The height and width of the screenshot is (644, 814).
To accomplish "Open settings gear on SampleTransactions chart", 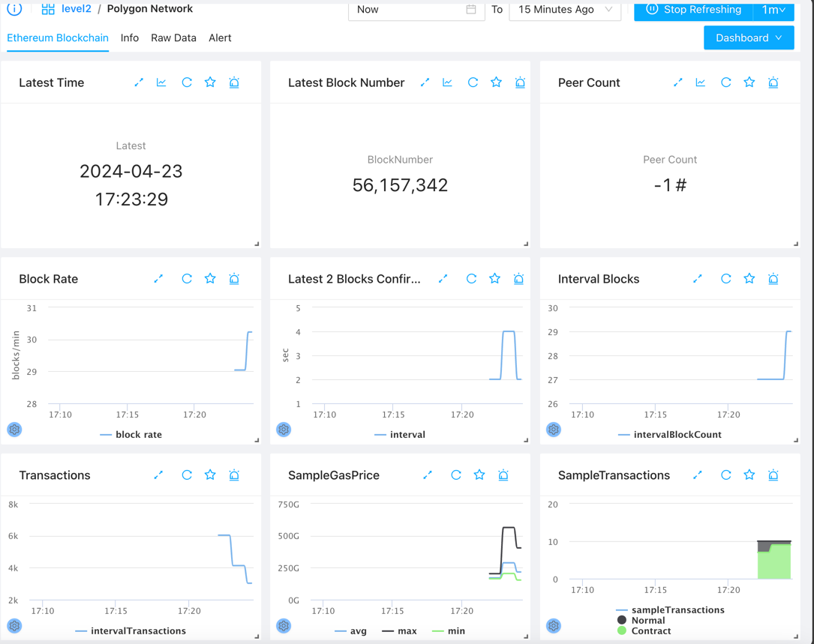I will click(x=553, y=626).
